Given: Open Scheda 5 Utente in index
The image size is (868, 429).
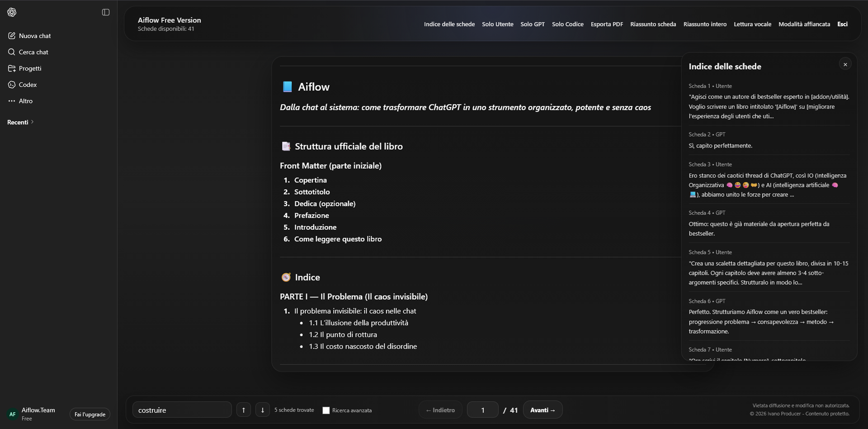Looking at the screenshot, I should coord(769,267).
